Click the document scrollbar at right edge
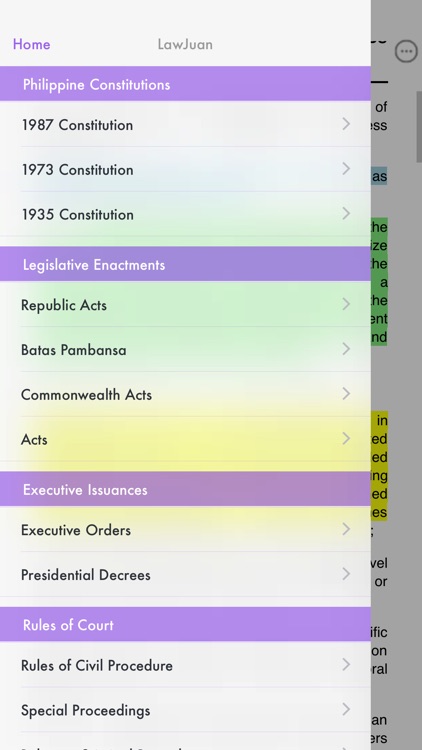Viewport: 422px width, 750px height. (419, 127)
